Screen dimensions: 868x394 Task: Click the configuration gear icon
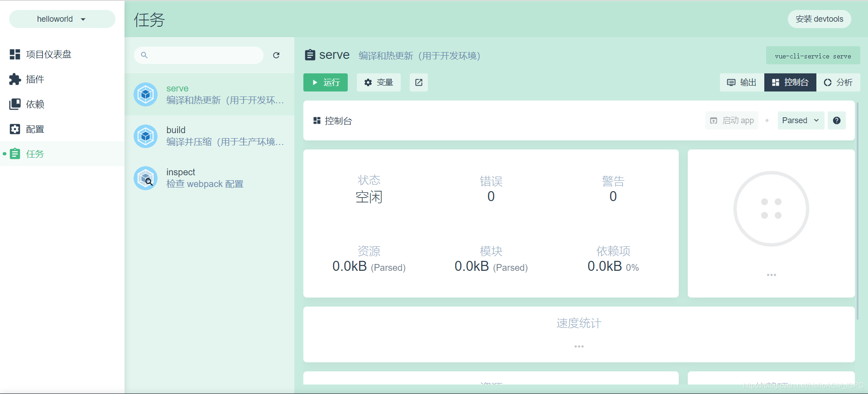coord(15,129)
